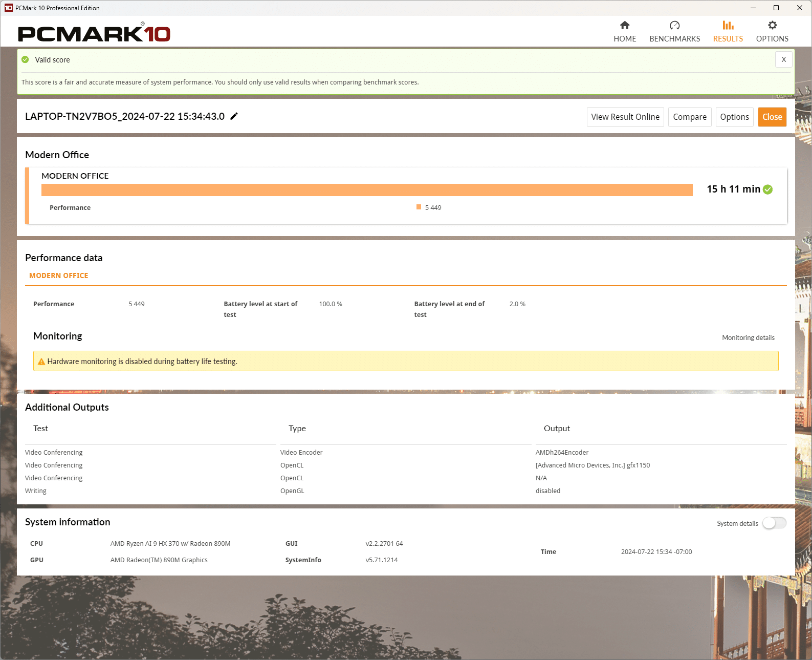Click the GUI version v2.2.2701 64
812x660 pixels.
click(x=384, y=543)
